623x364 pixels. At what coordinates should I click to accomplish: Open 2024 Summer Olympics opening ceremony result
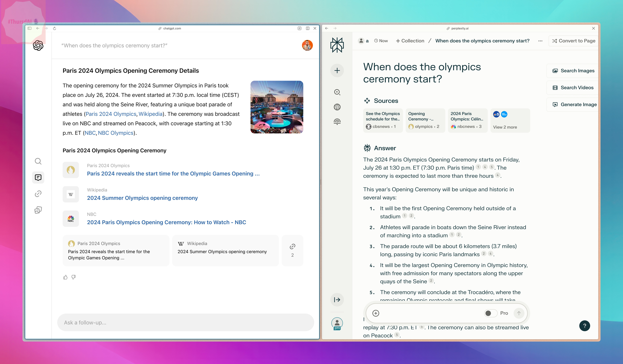tap(142, 198)
